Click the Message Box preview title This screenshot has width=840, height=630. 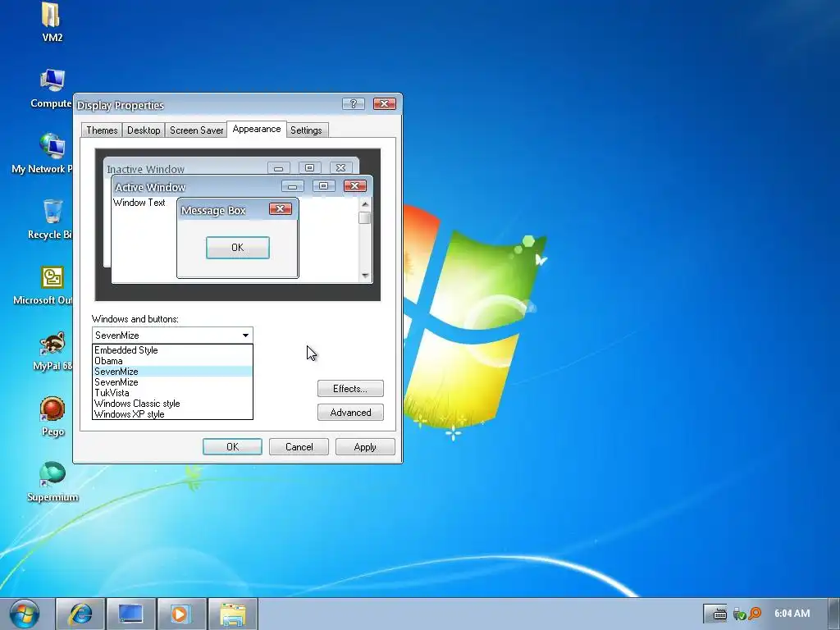click(213, 211)
